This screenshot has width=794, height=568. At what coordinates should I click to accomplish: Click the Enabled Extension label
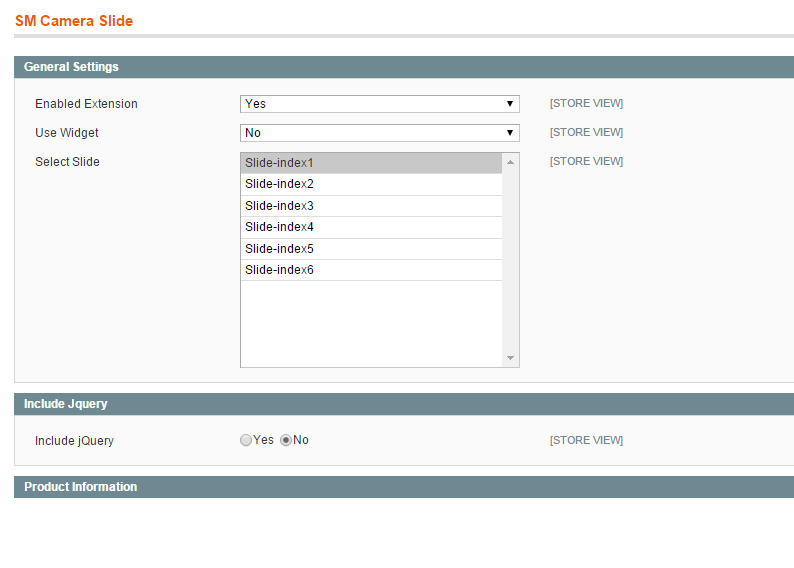coord(86,104)
